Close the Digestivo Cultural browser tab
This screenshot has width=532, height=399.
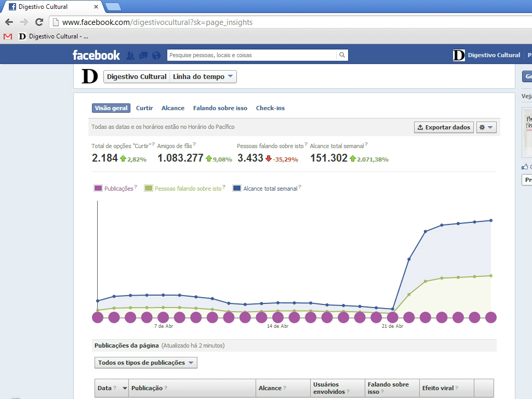click(x=96, y=7)
